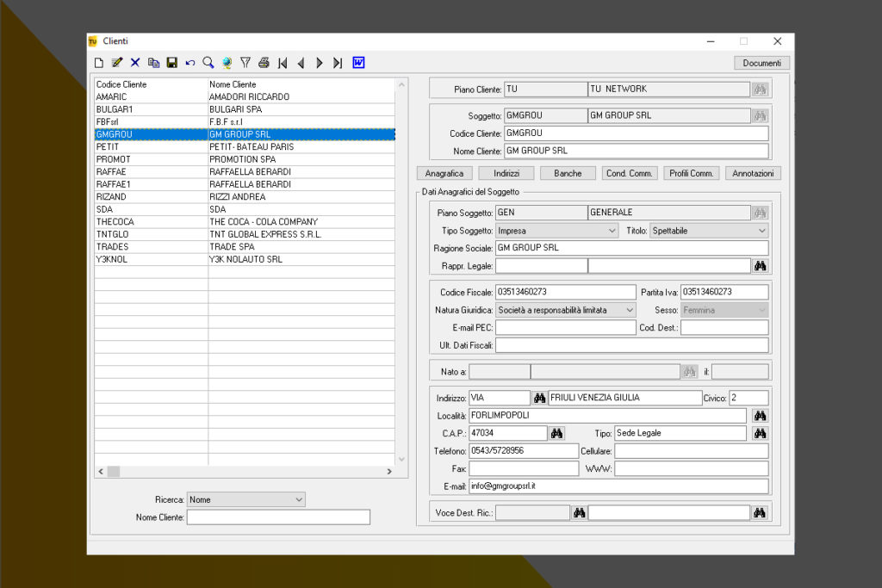Click the funnel filter icon
Image resolution: width=882 pixels, height=588 pixels.
tap(245, 63)
